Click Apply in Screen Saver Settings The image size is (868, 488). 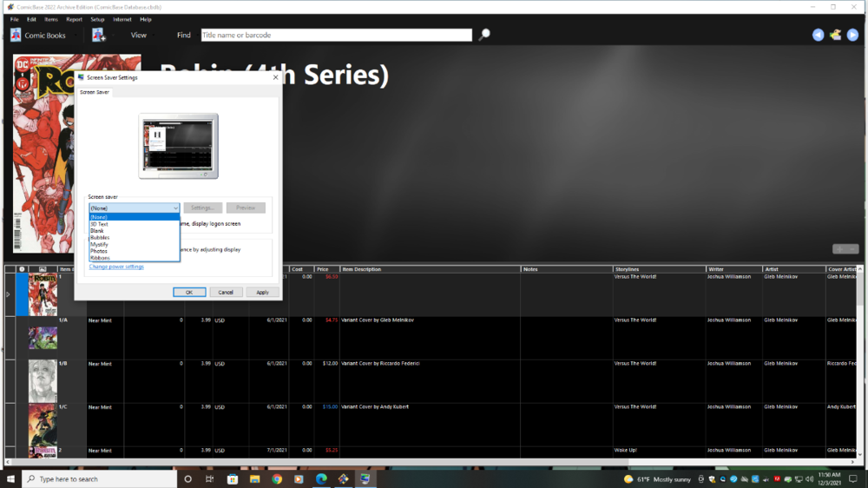point(262,293)
